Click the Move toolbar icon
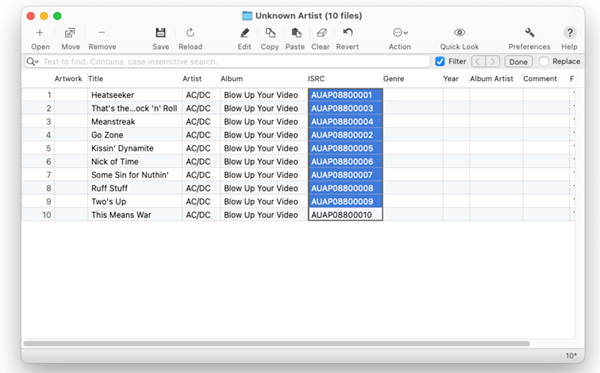 pyautogui.click(x=70, y=33)
